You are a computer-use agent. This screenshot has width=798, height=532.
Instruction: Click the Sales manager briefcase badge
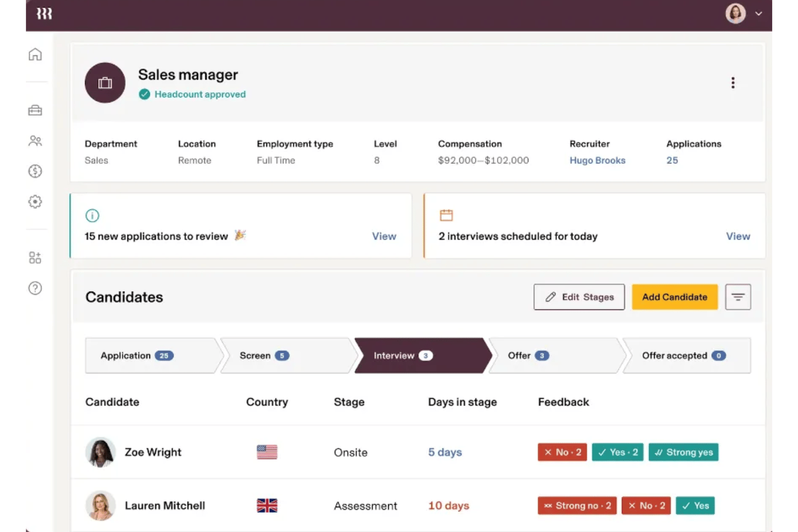point(105,83)
